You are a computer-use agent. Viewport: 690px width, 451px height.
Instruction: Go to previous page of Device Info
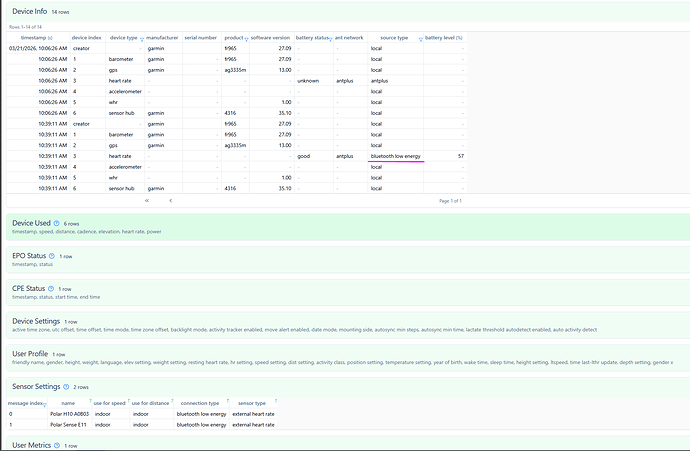170,201
